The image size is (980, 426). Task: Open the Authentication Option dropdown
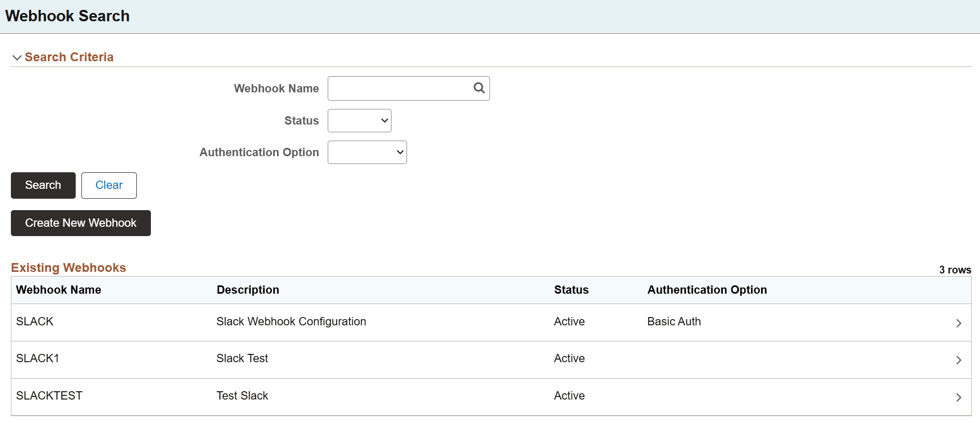(367, 152)
